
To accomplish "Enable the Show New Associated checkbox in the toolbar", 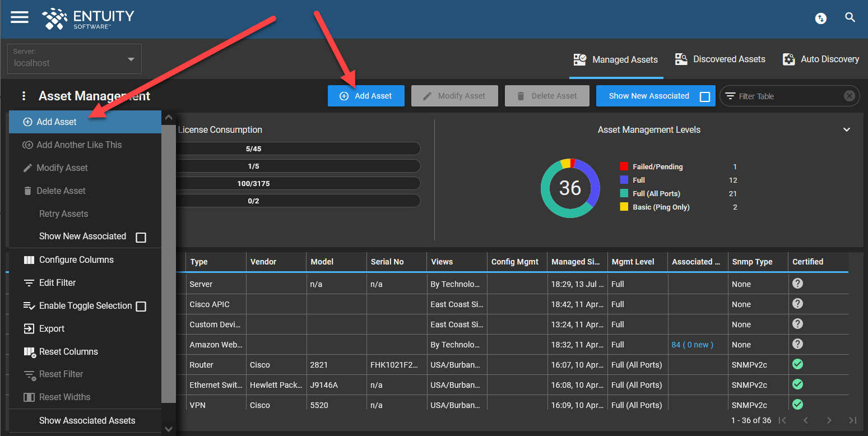I will point(705,96).
